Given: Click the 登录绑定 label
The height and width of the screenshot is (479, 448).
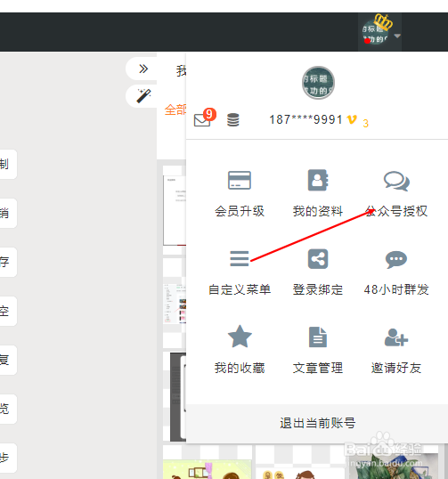Looking at the screenshot, I should coord(318,289).
